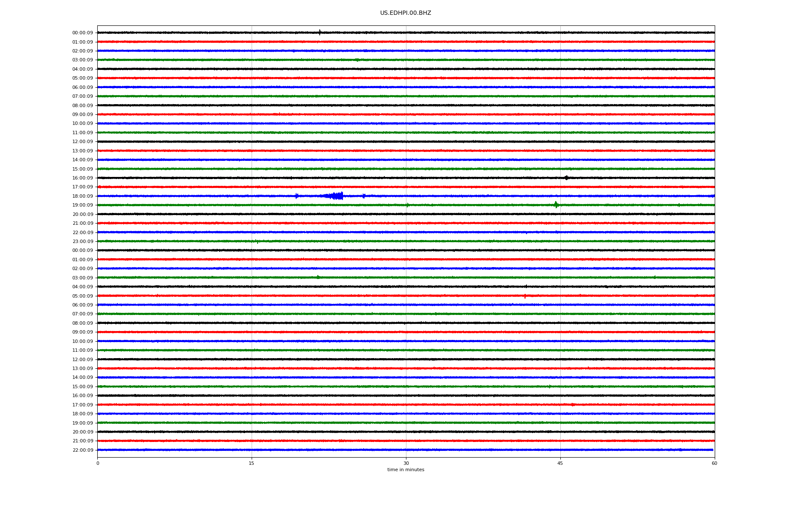812x508 pixels.
Task: Click the x-axis tick label 60
Action: [714, 463]
